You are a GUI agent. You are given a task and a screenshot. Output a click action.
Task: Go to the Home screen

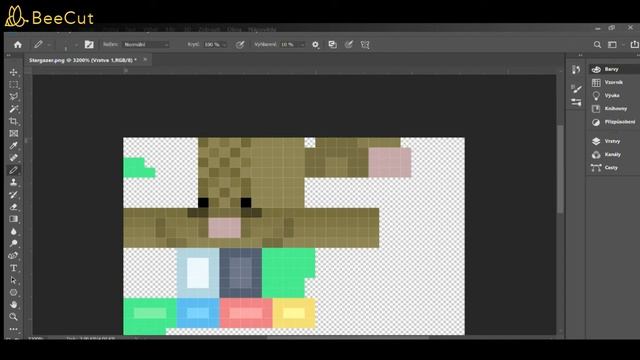pyautogui.click(x=18, y=44)
